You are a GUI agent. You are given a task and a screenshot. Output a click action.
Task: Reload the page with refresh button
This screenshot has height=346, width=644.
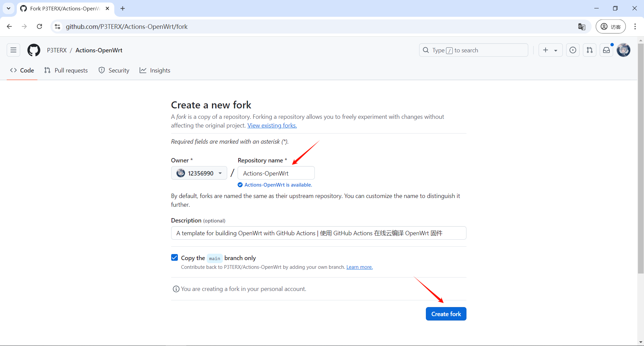[x=40, y=27]
